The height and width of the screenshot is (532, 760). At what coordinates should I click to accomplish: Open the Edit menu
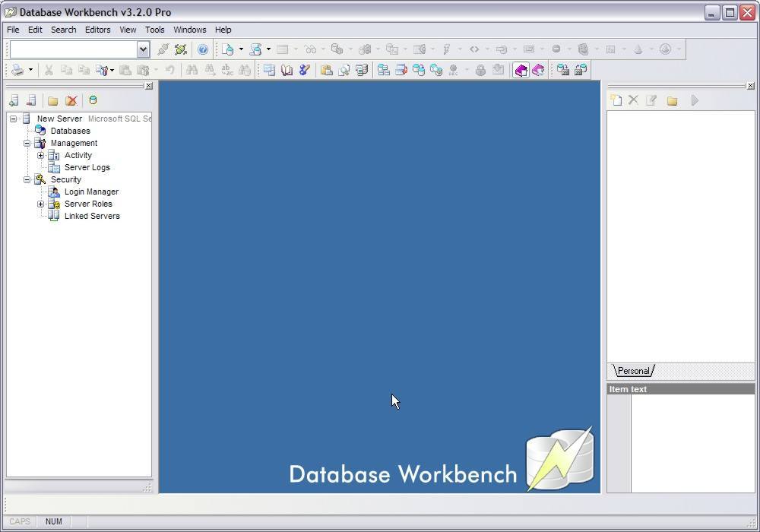pos(35,30)
